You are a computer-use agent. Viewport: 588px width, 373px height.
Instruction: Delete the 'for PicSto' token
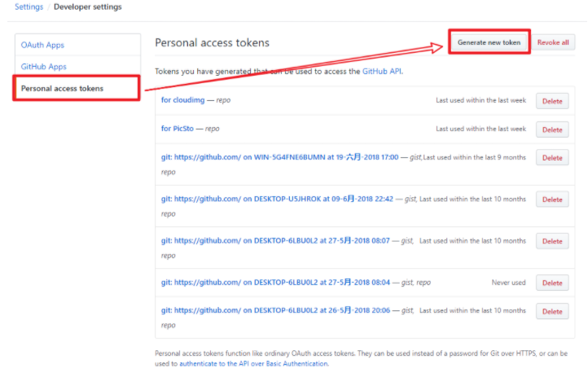(552, 129)
